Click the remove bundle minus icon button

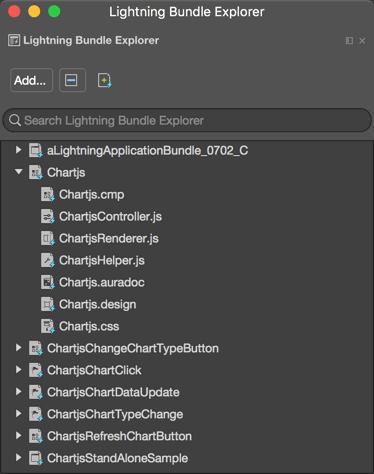(72, 80)
